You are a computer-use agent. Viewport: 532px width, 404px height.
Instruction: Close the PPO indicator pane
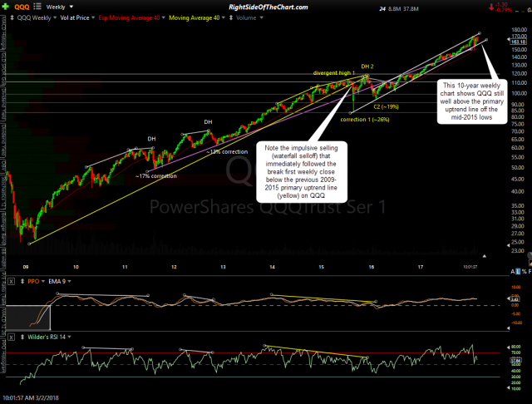pyautogui.click(x=11, y=282)
